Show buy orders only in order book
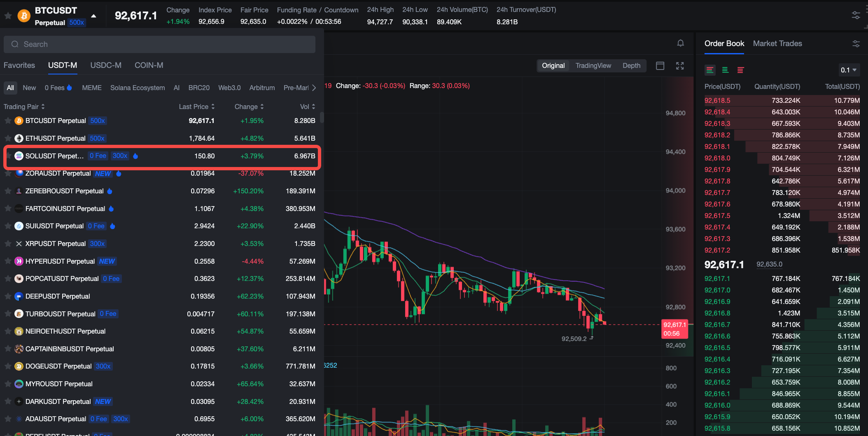 tap(725, 70)
